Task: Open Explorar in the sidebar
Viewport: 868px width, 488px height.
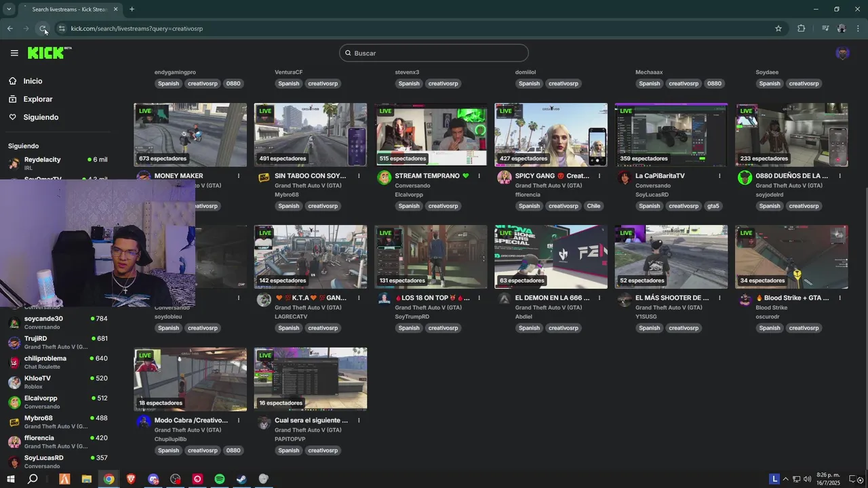Action: point(37,99)
